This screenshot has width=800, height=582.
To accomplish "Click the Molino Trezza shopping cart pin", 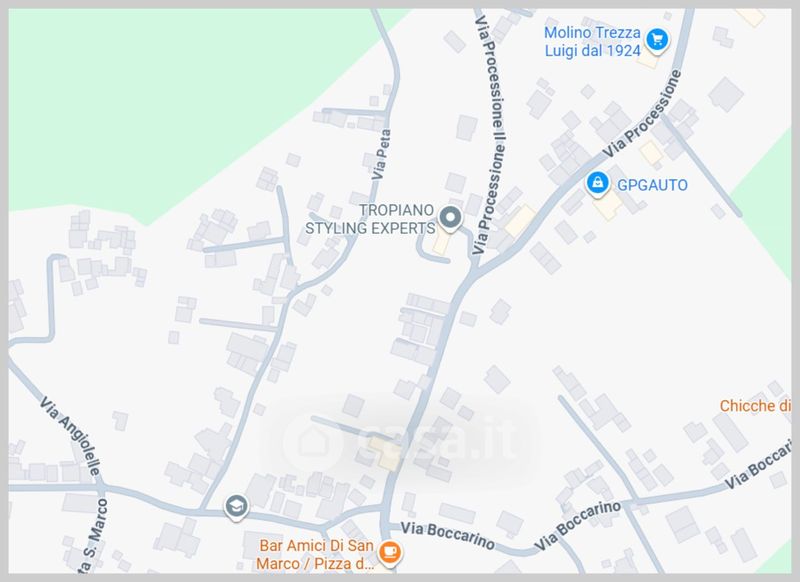I will coord(657,40).
